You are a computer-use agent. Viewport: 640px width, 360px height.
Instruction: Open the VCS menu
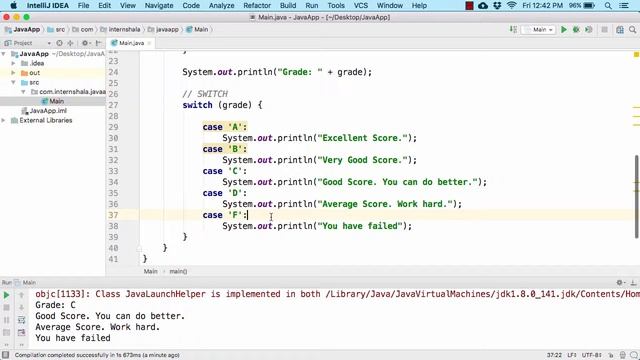[x=360, y=6]
